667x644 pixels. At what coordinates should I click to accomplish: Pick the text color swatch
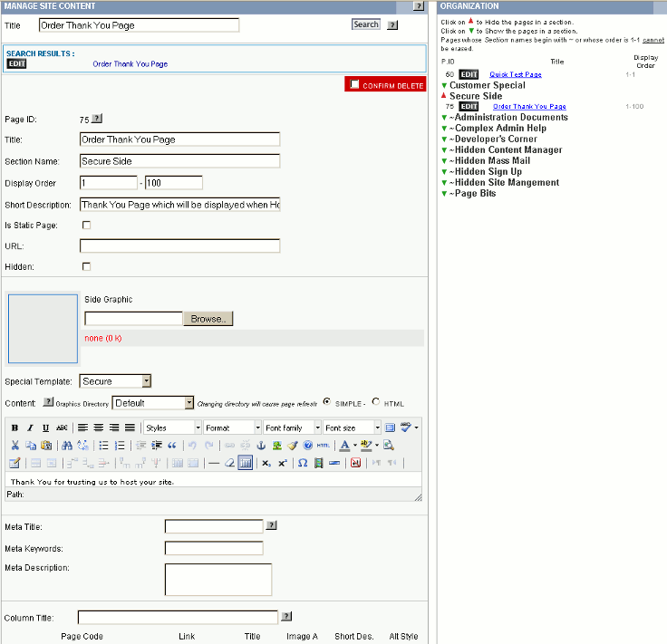click(x=345, y=445)
